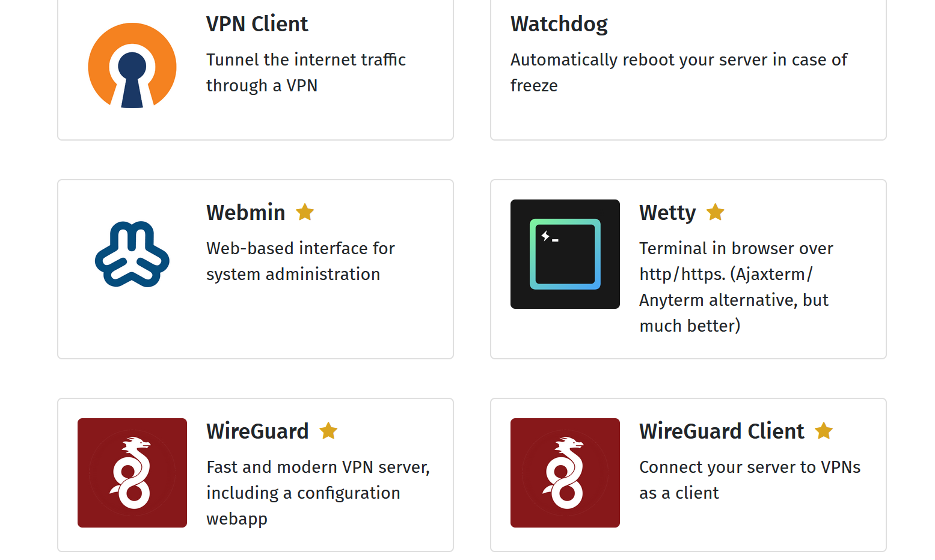Screen dimensions: 935x560
Task: Select the blue Webmin logo icon
Action: pos(132,254)
